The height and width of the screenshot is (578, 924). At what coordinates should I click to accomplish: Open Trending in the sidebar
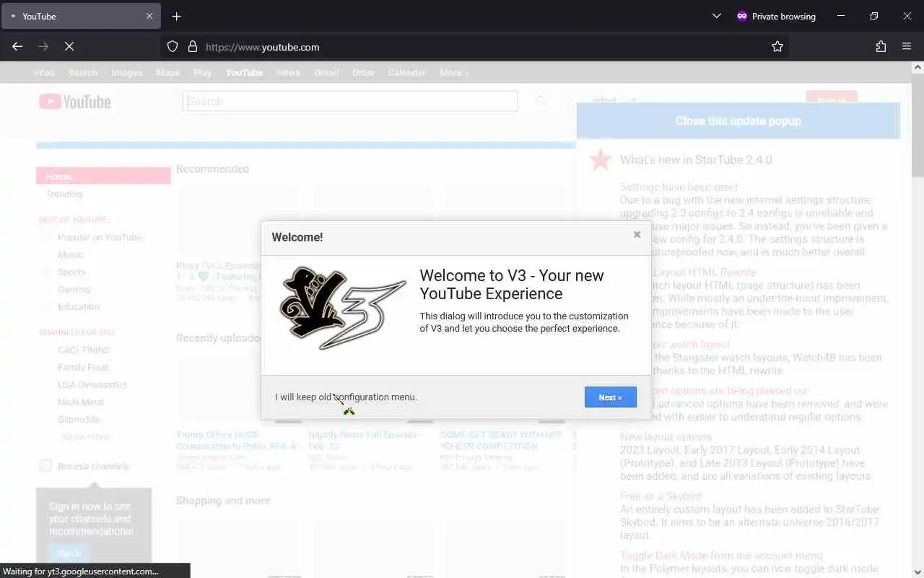(x=64, y=194)
